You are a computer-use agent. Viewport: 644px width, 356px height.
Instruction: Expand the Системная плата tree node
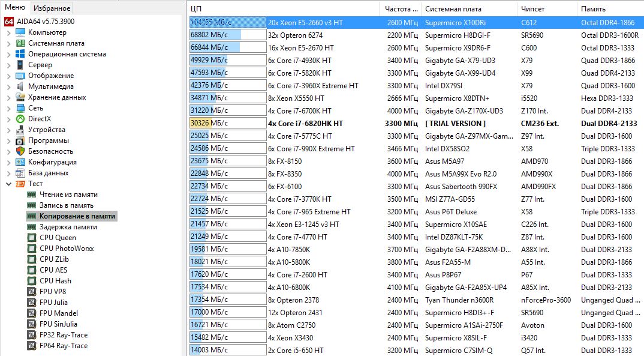[x=8, y=43]
